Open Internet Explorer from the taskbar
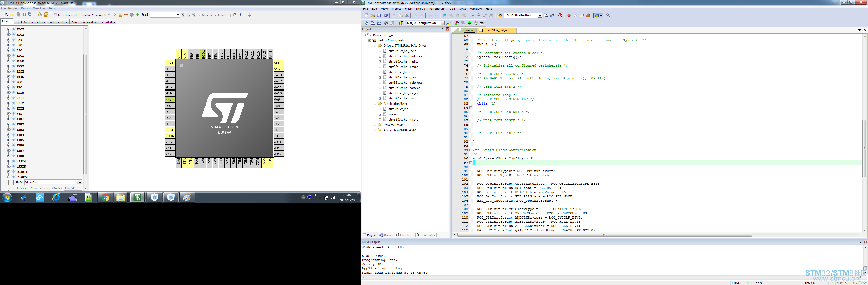Viewport: 868px width, 285px height. pos(56,197)
